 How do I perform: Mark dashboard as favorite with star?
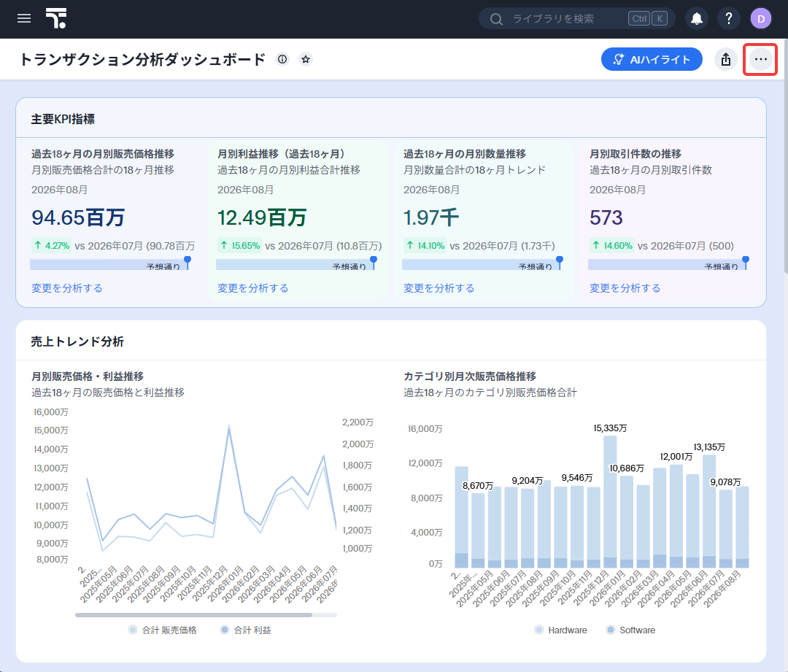(x=306, y=59)
